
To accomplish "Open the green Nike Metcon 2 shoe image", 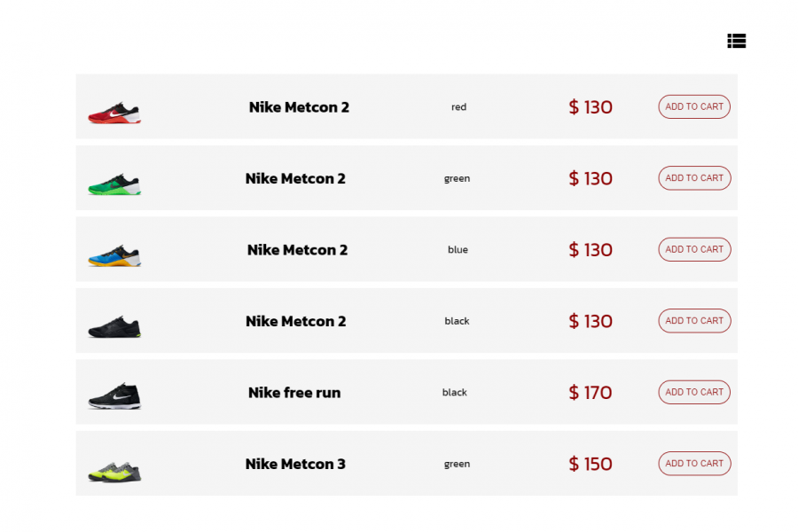I will 114,184.
